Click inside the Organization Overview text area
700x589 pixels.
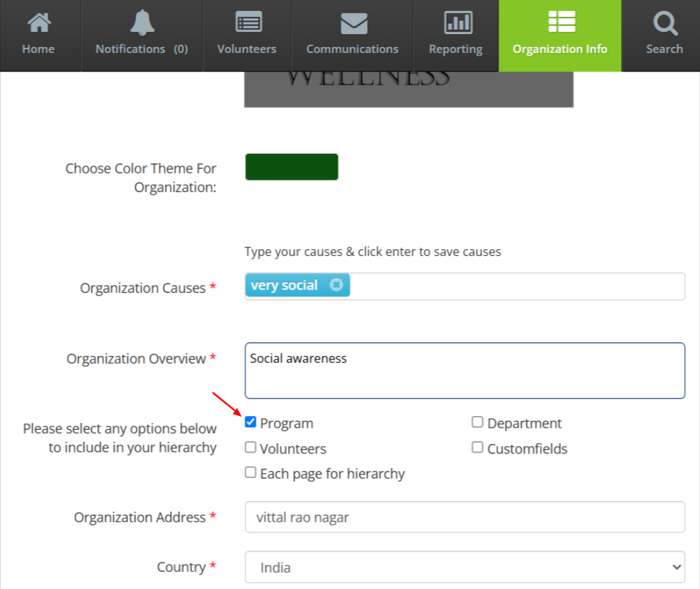pos(465,370)
